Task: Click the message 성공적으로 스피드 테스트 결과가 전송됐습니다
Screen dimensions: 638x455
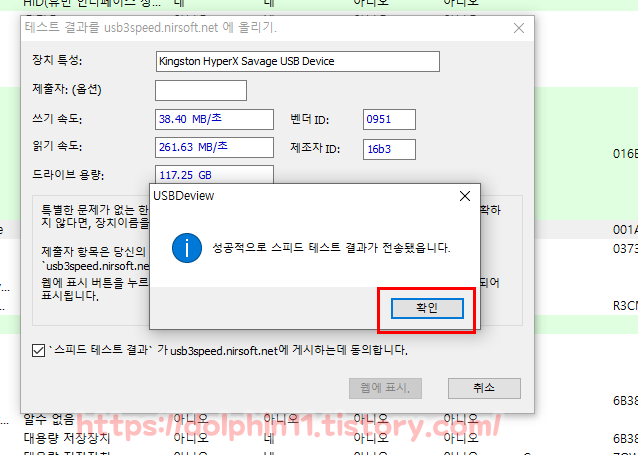Action: (x=331, y=247)
